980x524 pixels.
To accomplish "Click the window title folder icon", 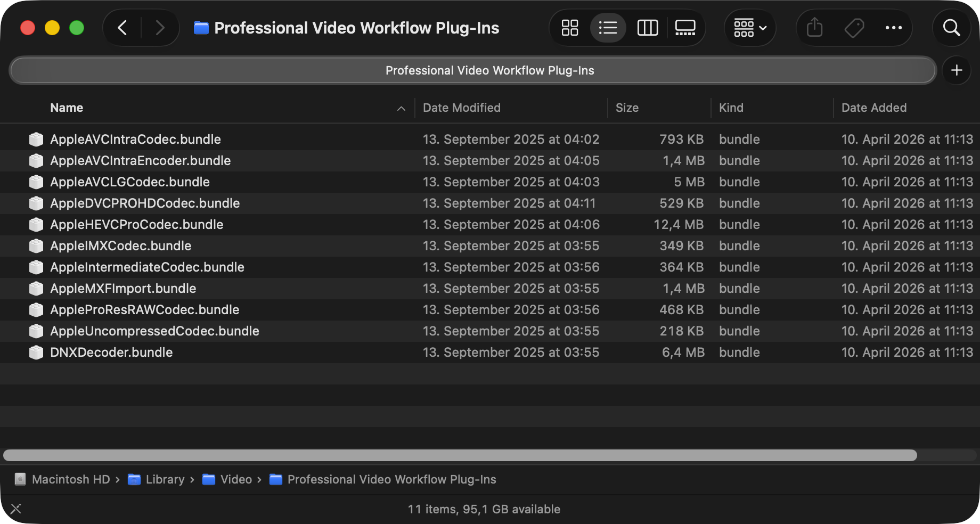I will (201, 28).
